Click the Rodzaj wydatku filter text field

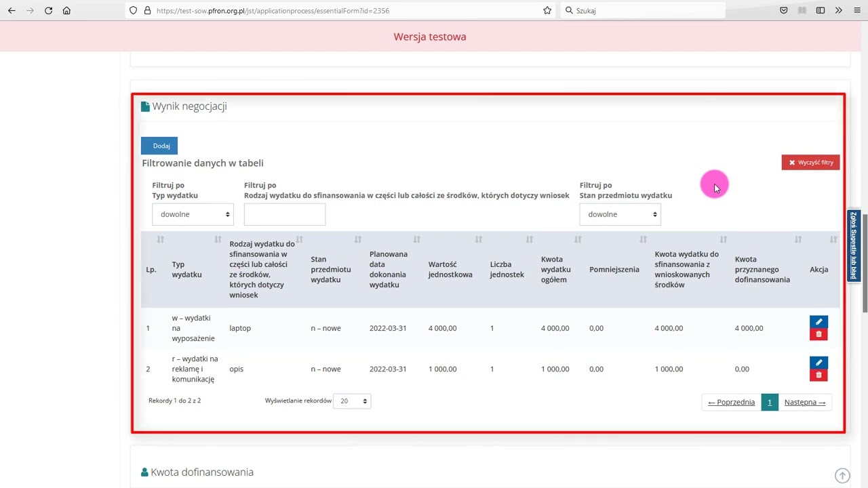click(x=285, y=214)
